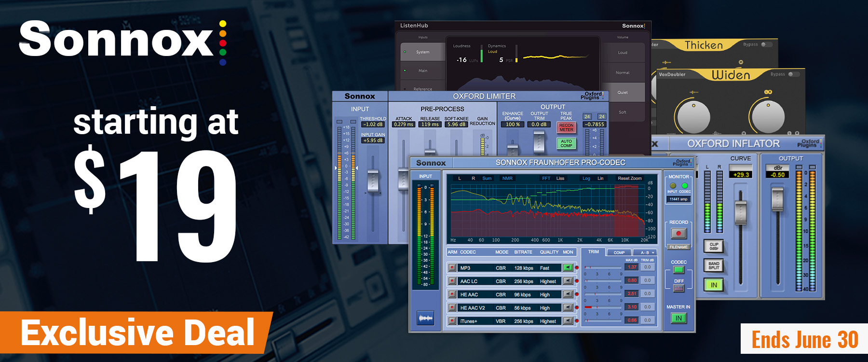The width and height of the screenshot is (868, 362).
Task: Click Limiter INPUT GAIN fader handle
Action: [373, 181]
